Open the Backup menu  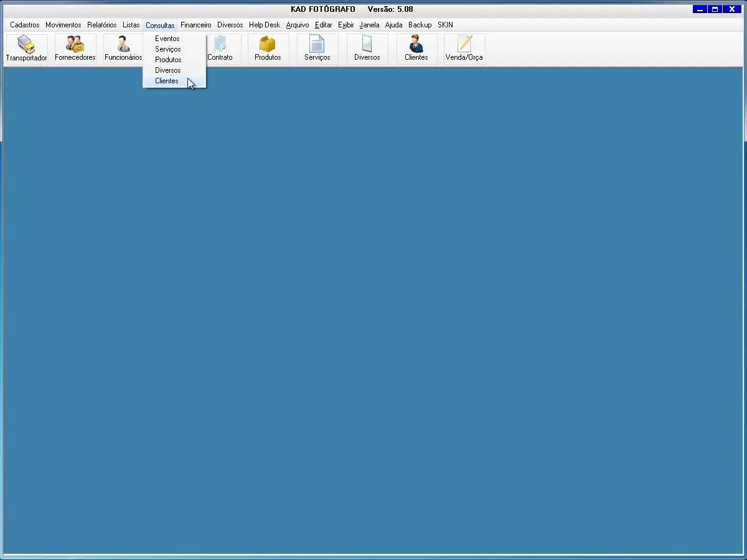(x=420, y=25)
